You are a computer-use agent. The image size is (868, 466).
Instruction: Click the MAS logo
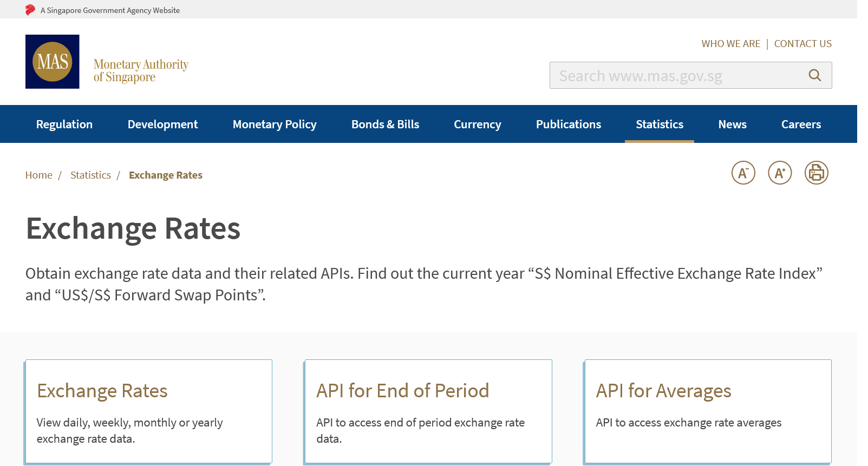tap(53, 62)
